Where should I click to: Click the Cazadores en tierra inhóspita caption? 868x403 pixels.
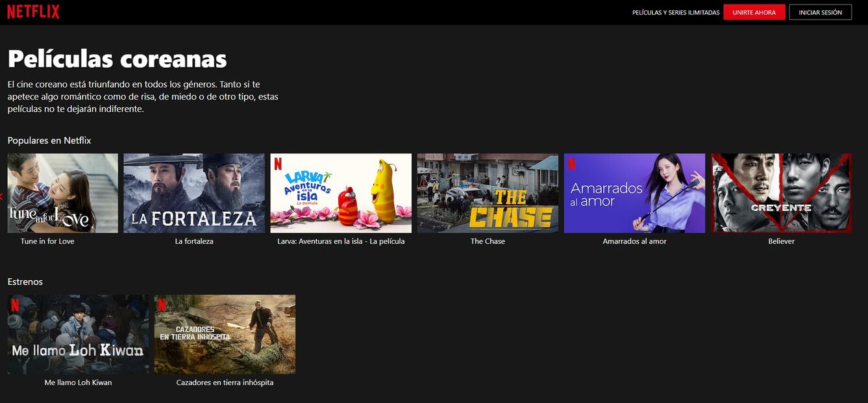225,383
